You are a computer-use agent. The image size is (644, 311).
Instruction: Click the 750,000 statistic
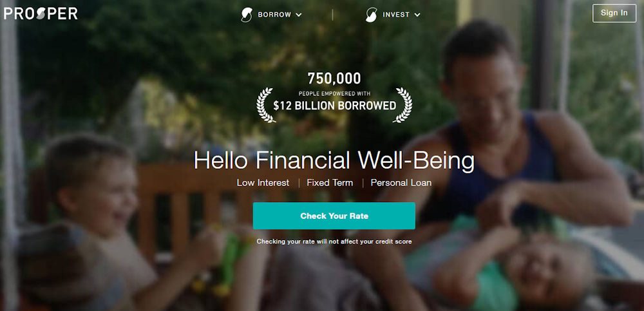pos(334,78)
